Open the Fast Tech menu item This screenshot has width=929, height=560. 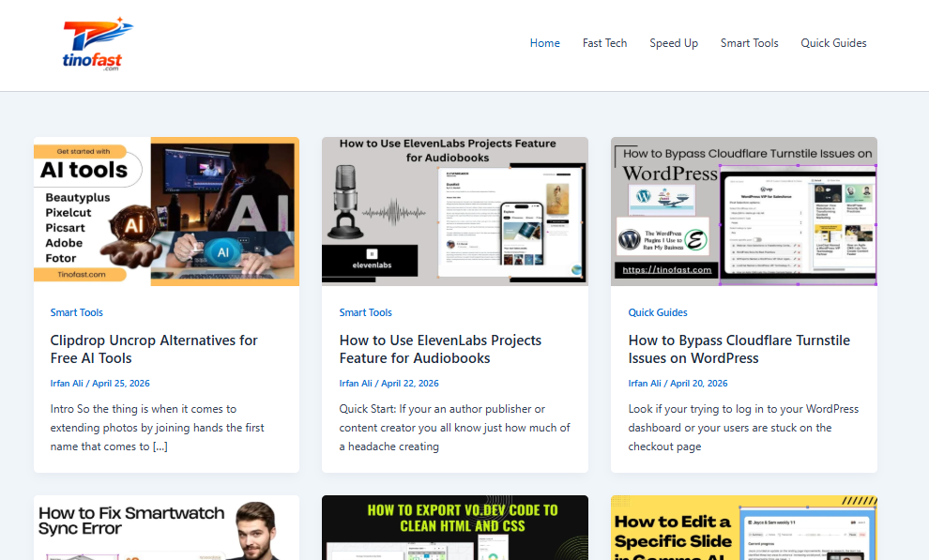click(604, 43)
